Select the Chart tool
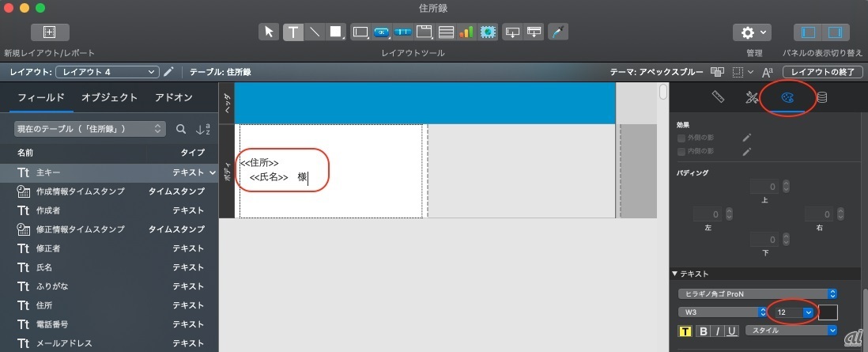 point(466,32)
